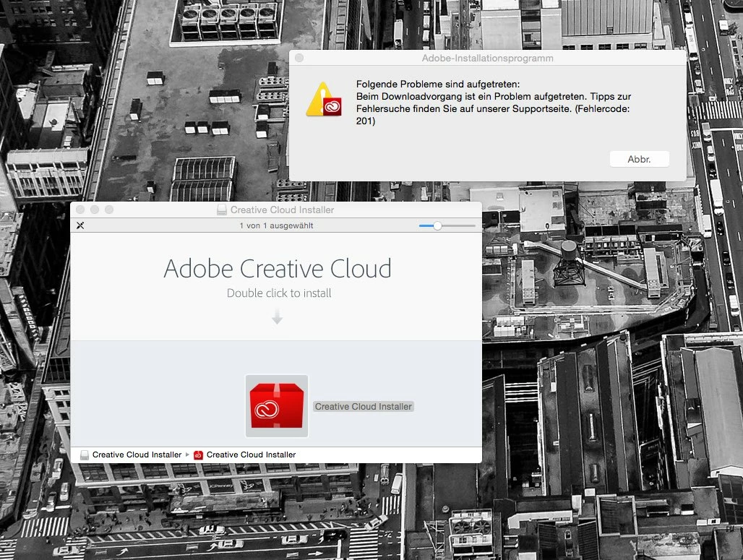Viewport: 743px width, 560px height.
Task: Click the warning icon in the Adobe installer dialog
Action: click(324, 100)
